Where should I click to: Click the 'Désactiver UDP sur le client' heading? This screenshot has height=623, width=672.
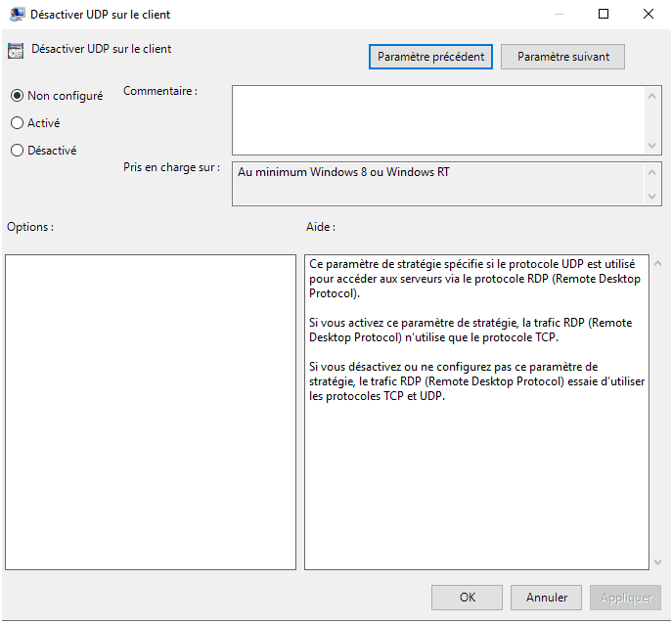pos(102,49)
